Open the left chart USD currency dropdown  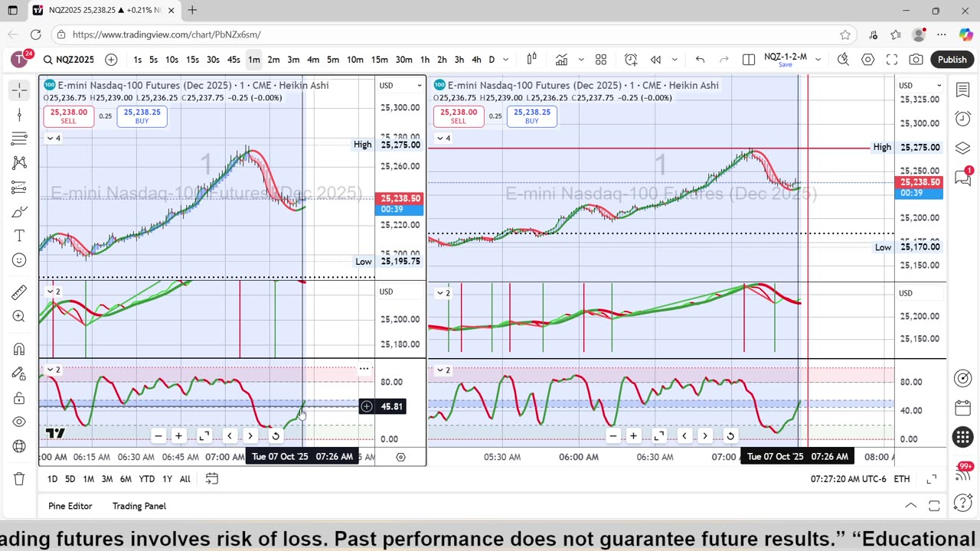point(401,85)
